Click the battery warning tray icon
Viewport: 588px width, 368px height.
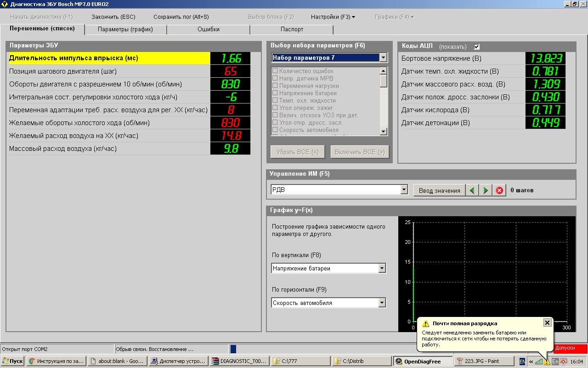coord(547,362)
